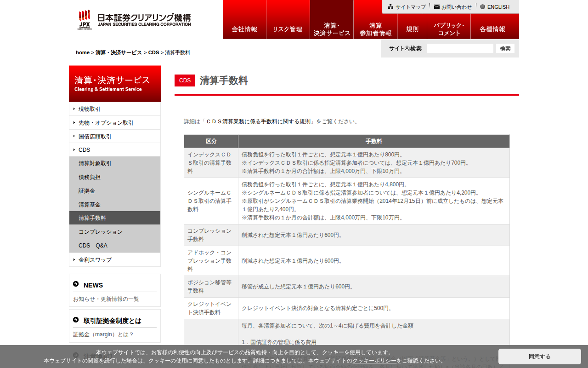Click the クッキーポリシー link
The width and height of the screenshot is (588, 368).
click(x=374, y=361)
